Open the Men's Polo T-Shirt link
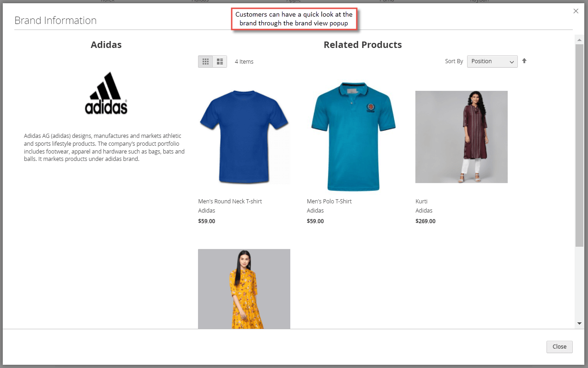Viewport: 588px width, 368px height. pos(329,201)
